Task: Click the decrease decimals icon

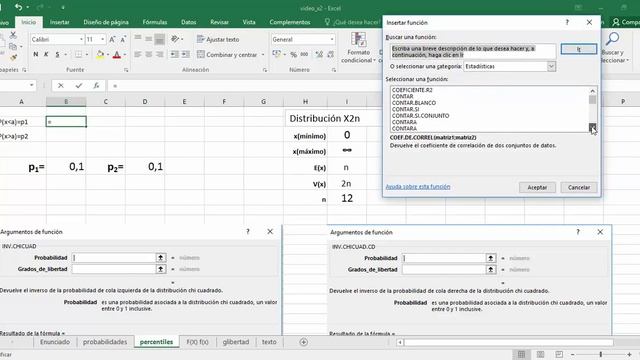Action: pos(330,54)
